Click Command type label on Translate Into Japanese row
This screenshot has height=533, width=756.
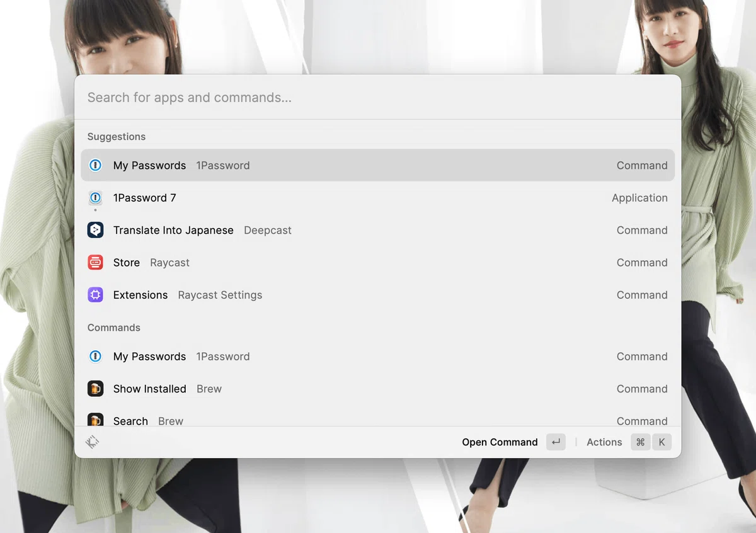642,231
